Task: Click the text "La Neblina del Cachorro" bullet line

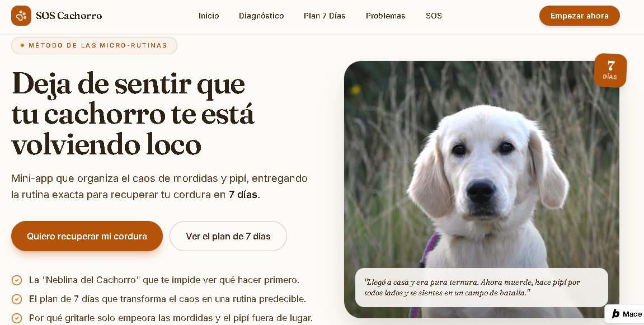Action: coord(164,280)
